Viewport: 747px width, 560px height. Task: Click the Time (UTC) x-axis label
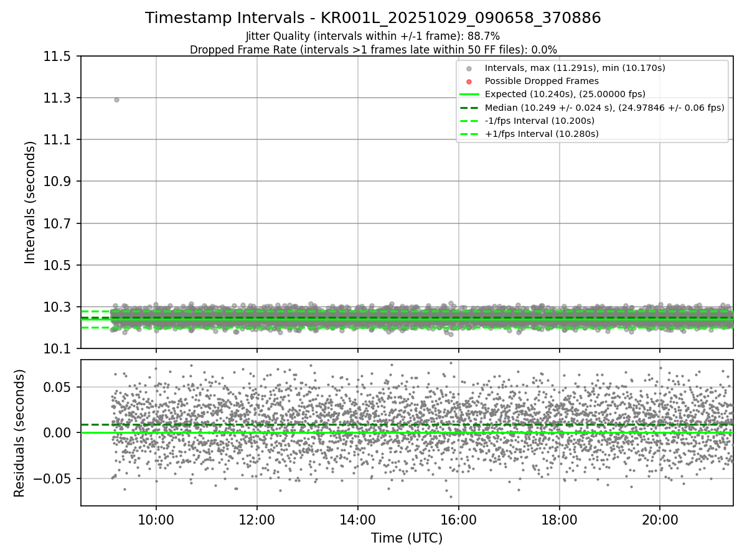406,538
